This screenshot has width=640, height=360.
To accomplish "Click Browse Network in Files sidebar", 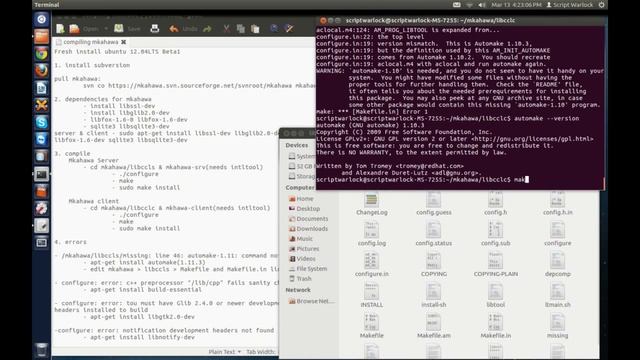I will click(x=311, y=301).
